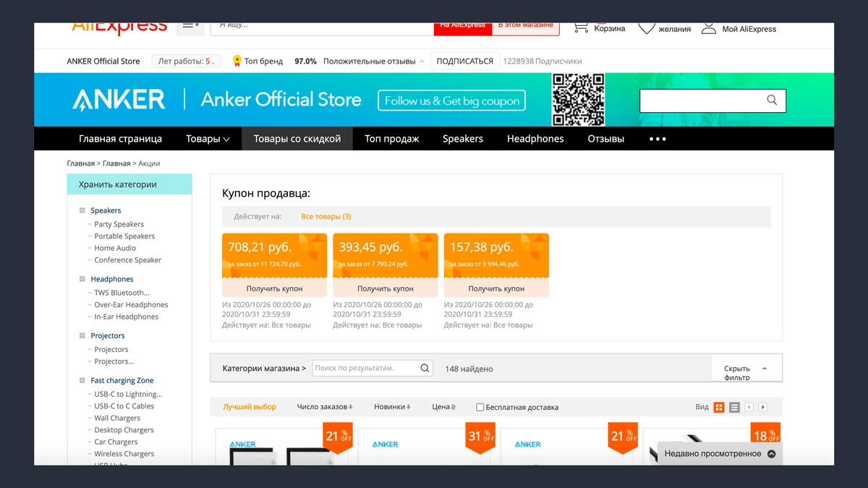The width and height of the screenshot is (868, 488).
Task: Open the Мой AliExpress account icon
Action: pos(709,28)
